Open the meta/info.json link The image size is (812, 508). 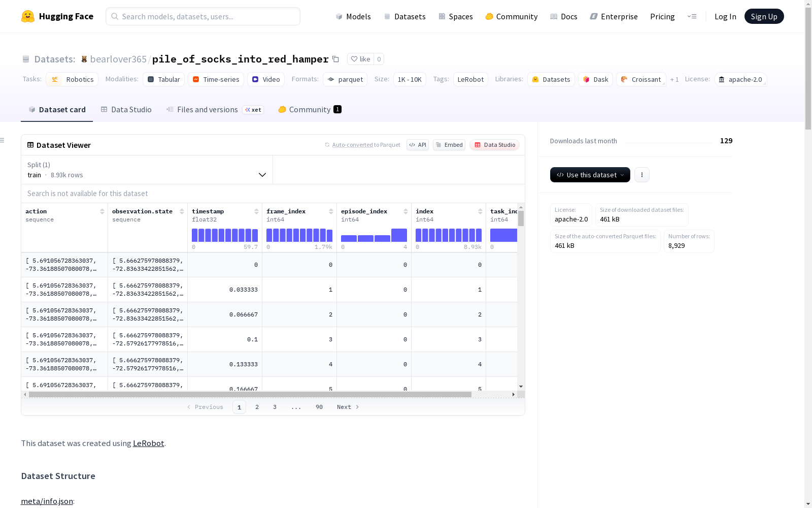(47, 501)
